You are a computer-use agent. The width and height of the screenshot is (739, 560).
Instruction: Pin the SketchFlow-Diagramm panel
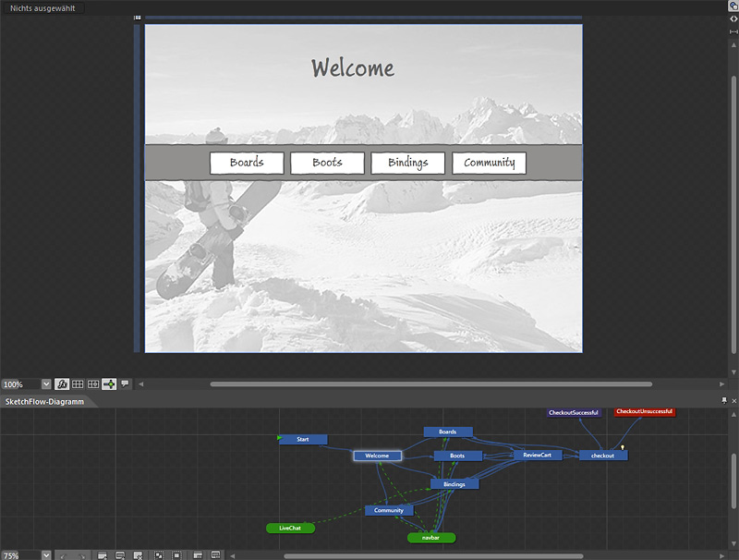click(723, 401)
